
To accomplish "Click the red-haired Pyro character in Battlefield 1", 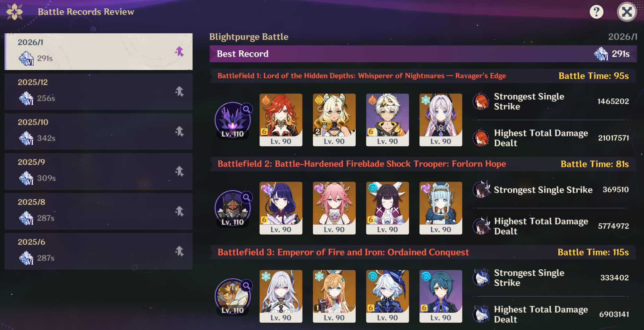I will pyautogui.click(x=281, y=120).
